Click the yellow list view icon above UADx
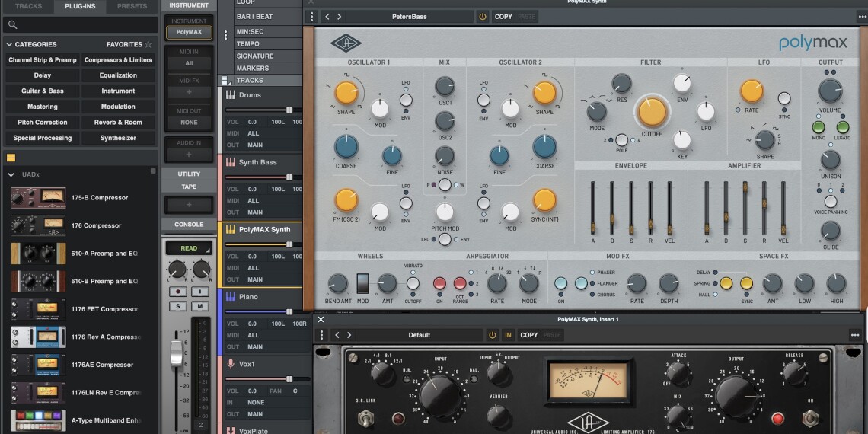 (x=11, y=158)
